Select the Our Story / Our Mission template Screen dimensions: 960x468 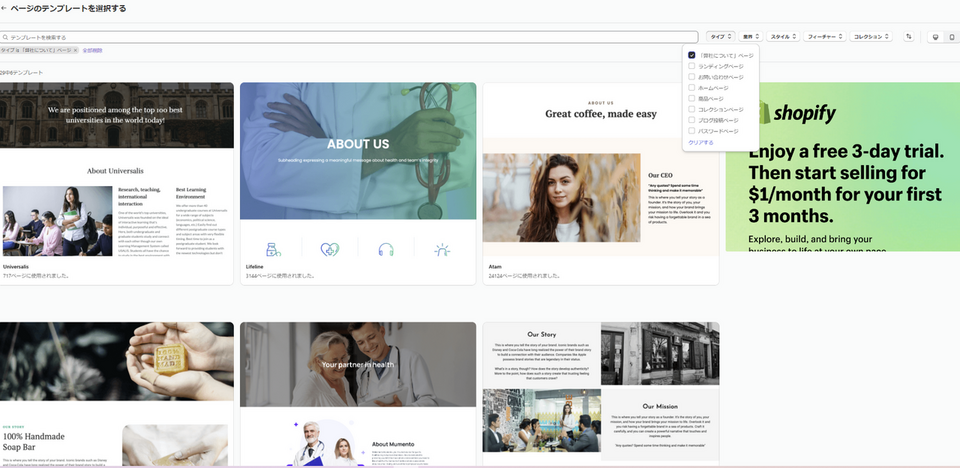(x=601, y=394)
